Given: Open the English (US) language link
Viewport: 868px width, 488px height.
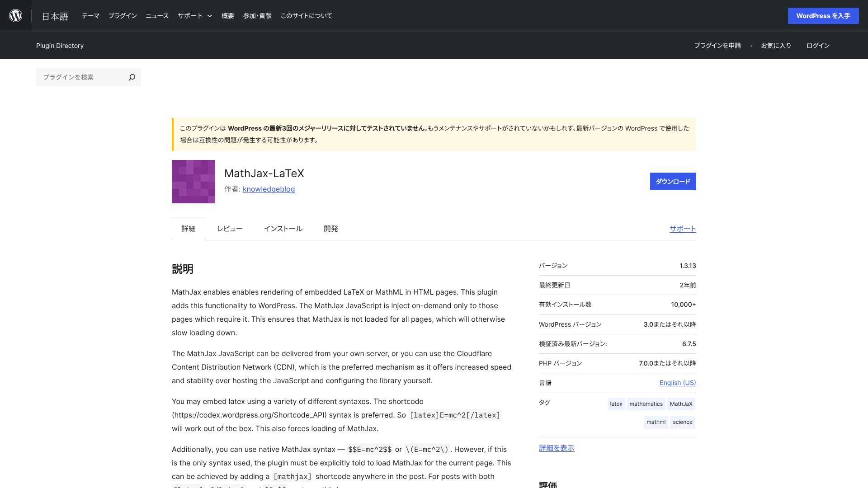Looking at the screenshot, I should tap(678, 383).
